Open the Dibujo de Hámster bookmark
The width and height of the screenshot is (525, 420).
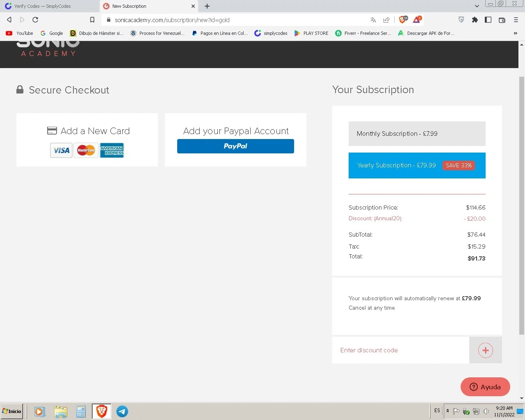click(x=97, y=33)
